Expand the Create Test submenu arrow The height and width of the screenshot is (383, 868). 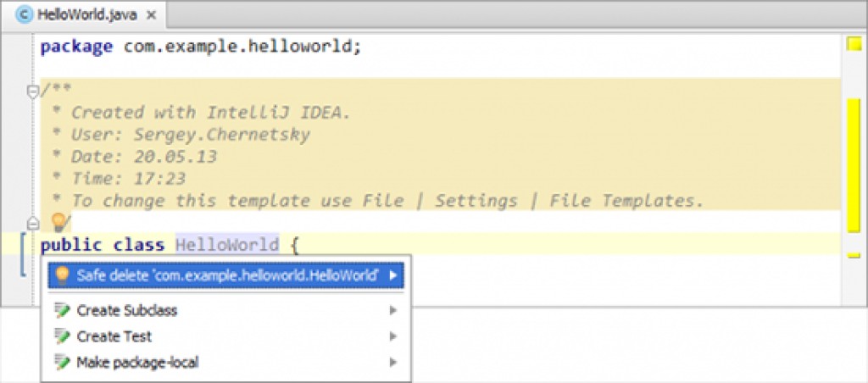click(393, 336)
